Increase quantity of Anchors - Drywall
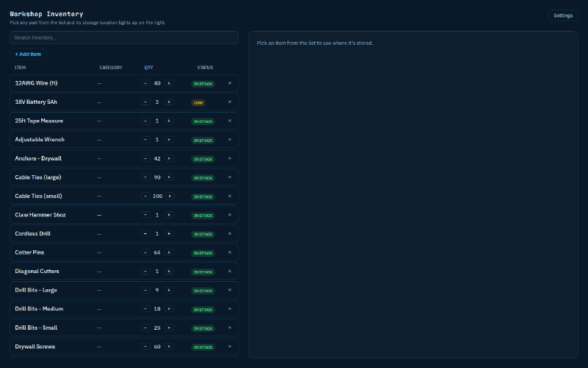Screen dimensions: 588x368 169,158
